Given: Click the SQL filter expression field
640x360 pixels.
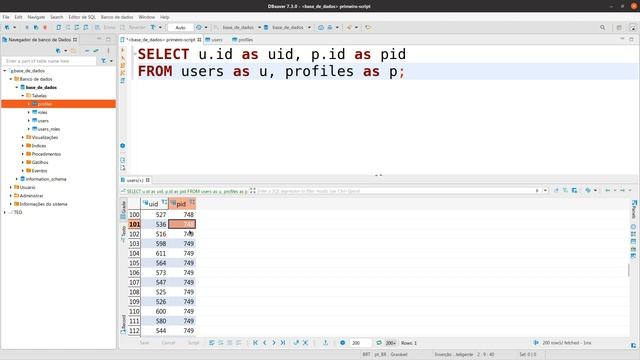Looking at the screenshot, I should pos(394,191).
